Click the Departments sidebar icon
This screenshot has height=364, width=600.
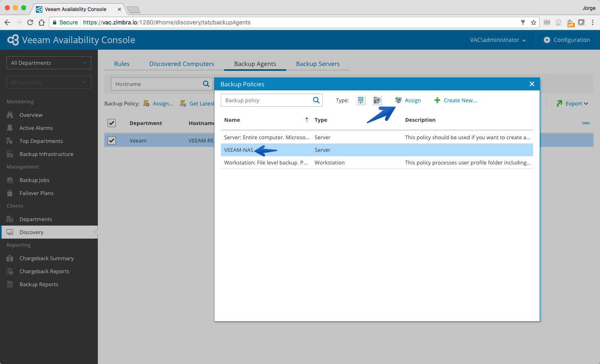point(10,219)
